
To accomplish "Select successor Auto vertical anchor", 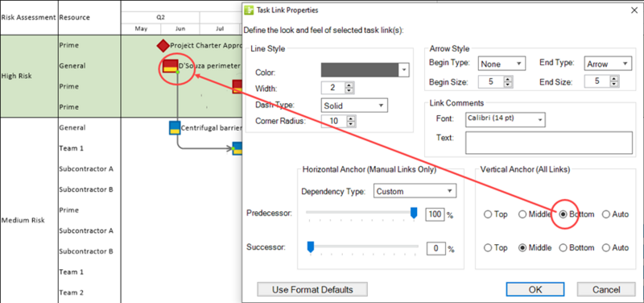I will (x=606, y=248).
